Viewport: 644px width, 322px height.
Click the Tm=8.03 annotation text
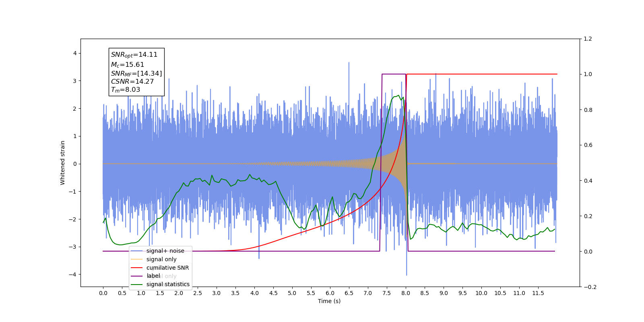click(x=126, y=90)
